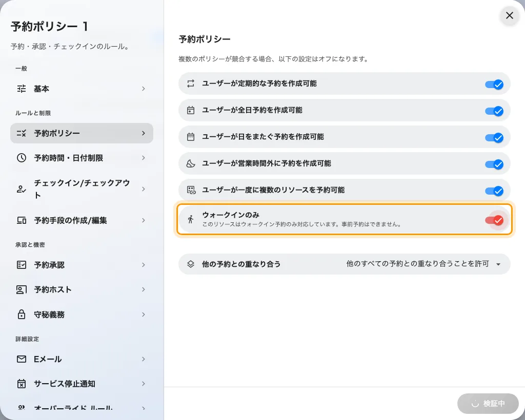The image size is (525, 420).
Task: Select 予約ポリシー in the sidebar
Action: coord(82,133)
